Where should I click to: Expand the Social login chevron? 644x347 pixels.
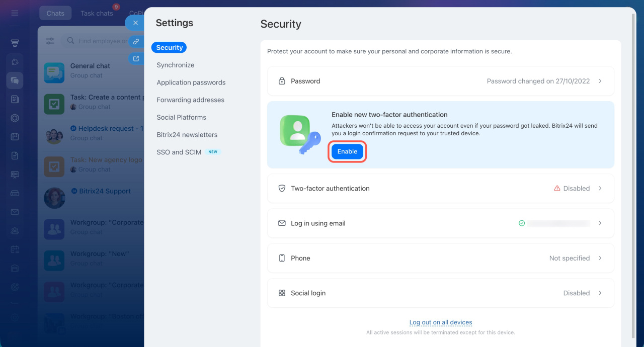pyautogui.click(x=600, y=293)
